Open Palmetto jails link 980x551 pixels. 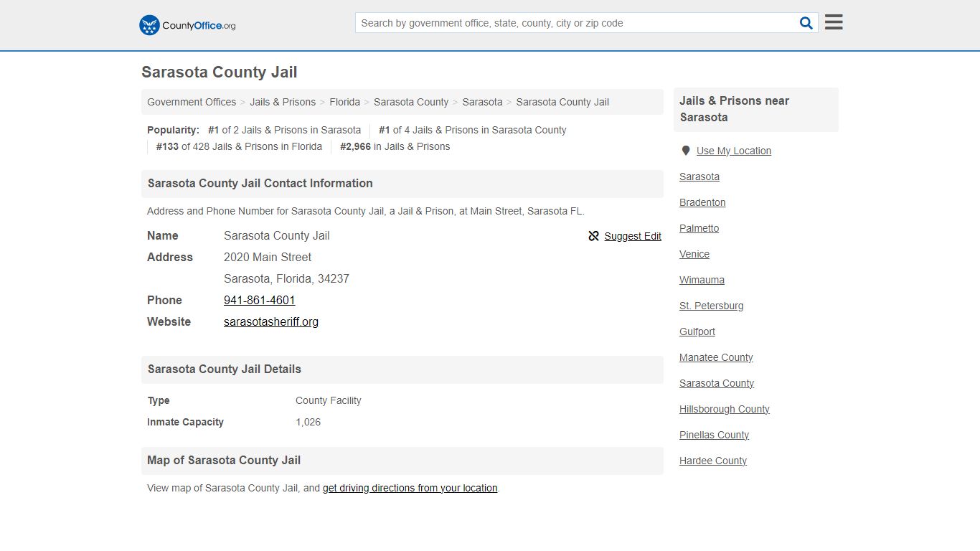[x=699, y=228]
